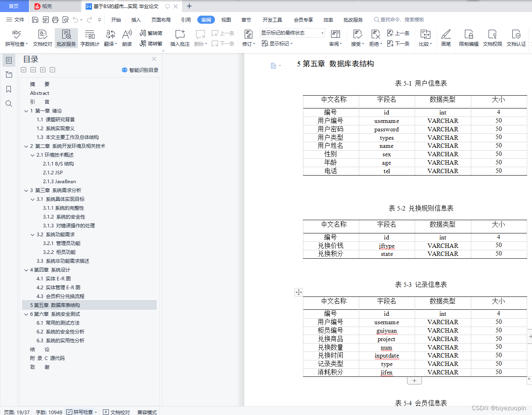Open word count (字数统计)
This screenshot has height=415, width=532.
[x=90, y=38]
